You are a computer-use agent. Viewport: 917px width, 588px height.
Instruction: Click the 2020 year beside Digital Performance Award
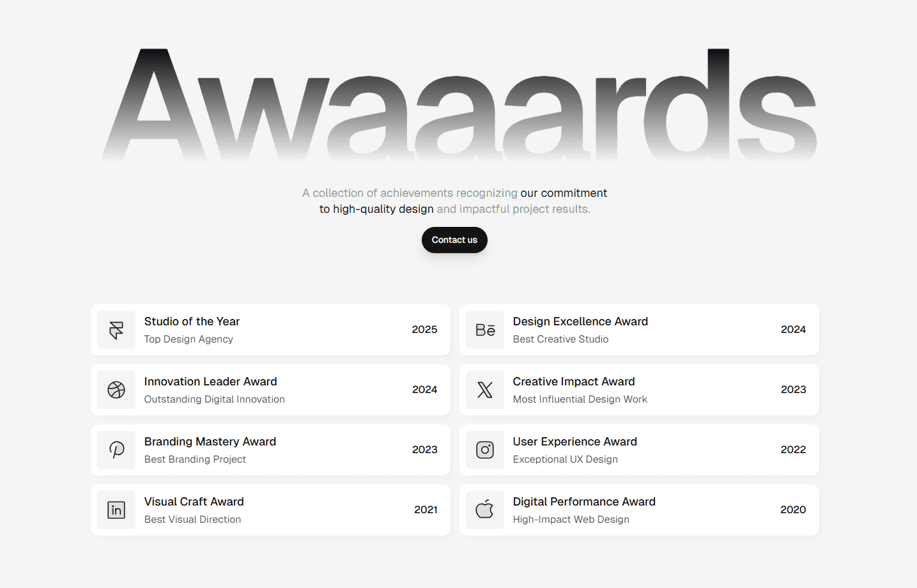[x=793, y=509]
